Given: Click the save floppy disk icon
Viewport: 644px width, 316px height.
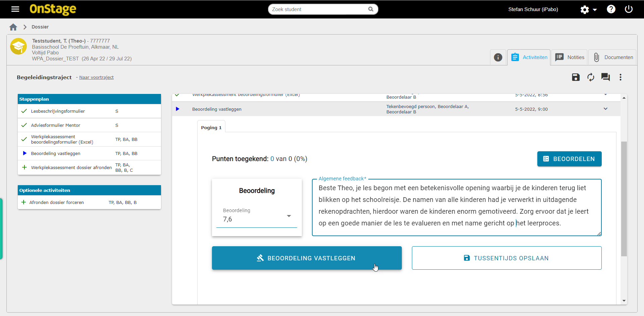Looking at the screenshot, I should coord(576,77).
